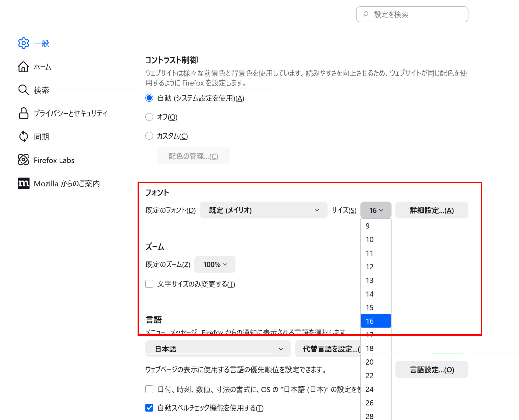Viewport: 519px width, 420px height.
Task: Select the オフ(O) contrast radio button
Action: [x=149, y=117]
